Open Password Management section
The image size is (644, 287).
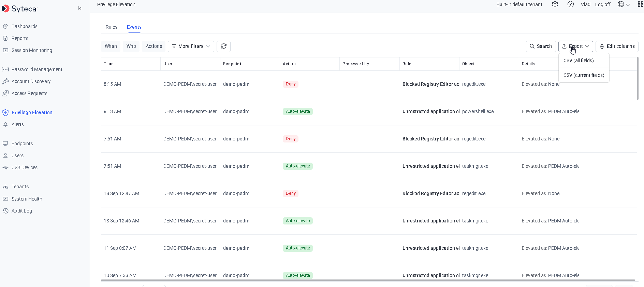[x=37, y=69]
